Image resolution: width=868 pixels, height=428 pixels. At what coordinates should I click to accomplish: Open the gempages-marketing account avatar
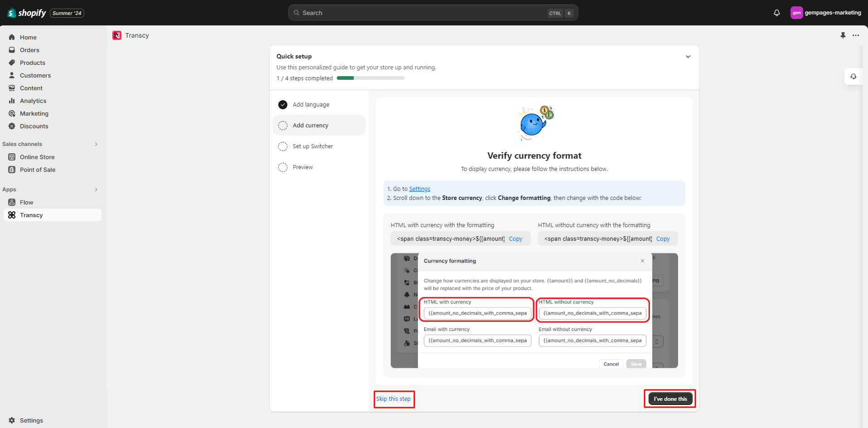coord(796,13)
